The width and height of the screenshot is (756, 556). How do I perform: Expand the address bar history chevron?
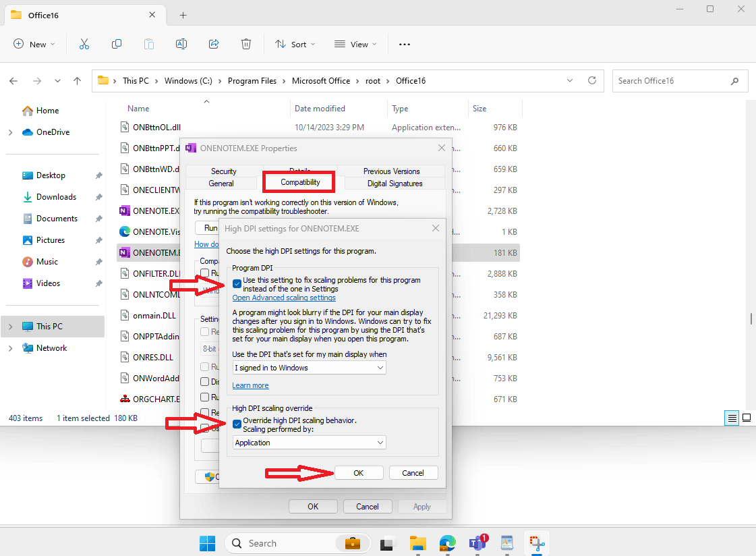pos(569,80)
